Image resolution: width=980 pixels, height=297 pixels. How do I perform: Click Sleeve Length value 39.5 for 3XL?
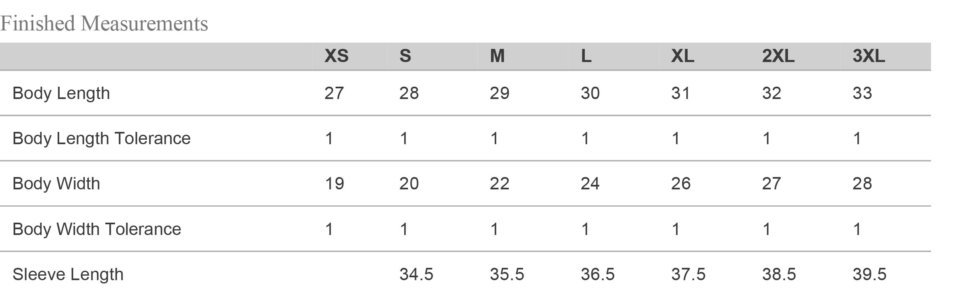click(x=869, y=274)
